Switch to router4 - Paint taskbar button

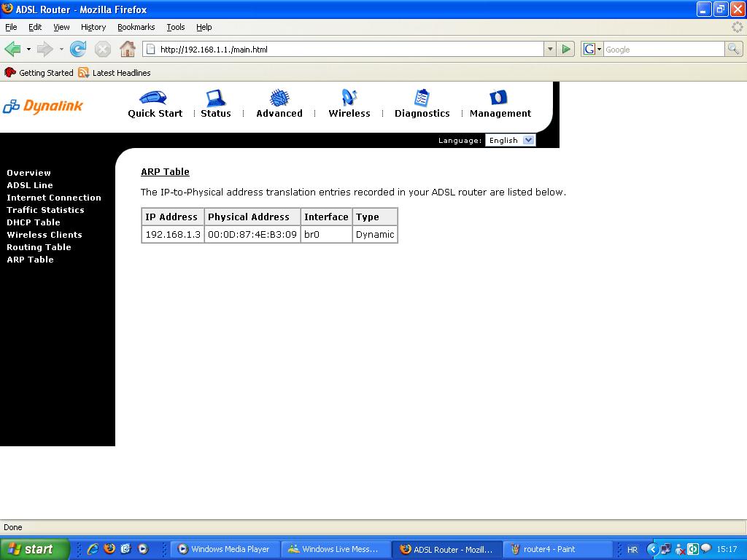pyautogui.click(x=558, y=549)
